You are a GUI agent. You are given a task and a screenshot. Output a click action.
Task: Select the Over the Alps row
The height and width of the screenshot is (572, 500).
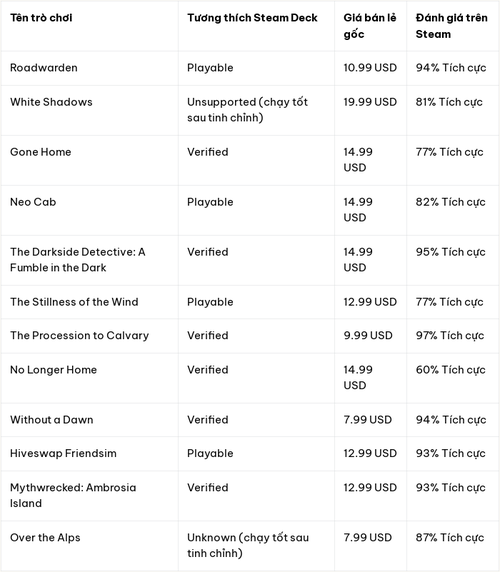(x=250, y=545)
